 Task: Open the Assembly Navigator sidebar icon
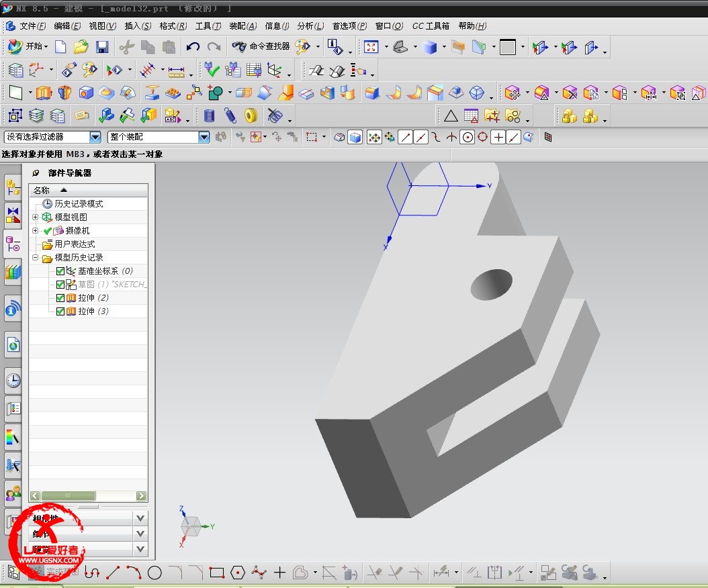coord(13,187)
